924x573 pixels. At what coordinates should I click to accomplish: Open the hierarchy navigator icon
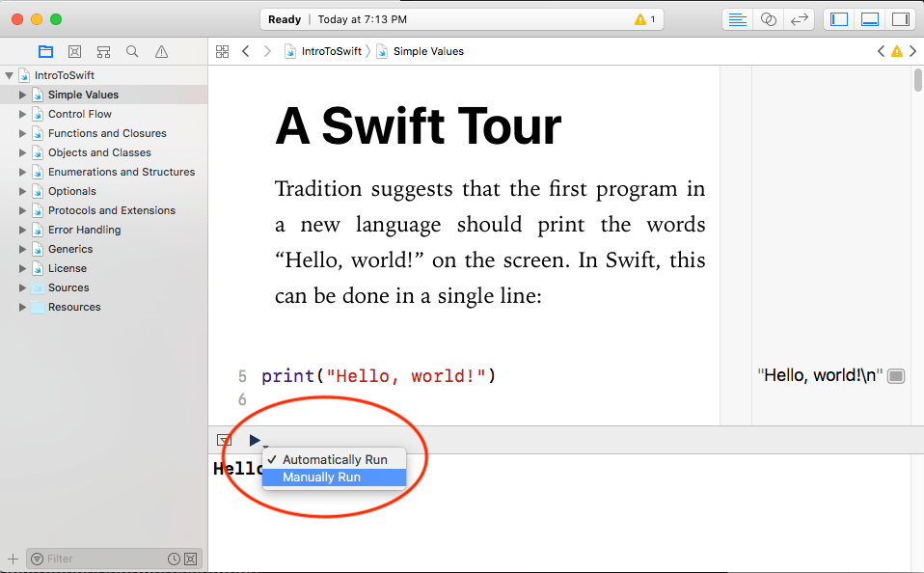tap(104, 52)
